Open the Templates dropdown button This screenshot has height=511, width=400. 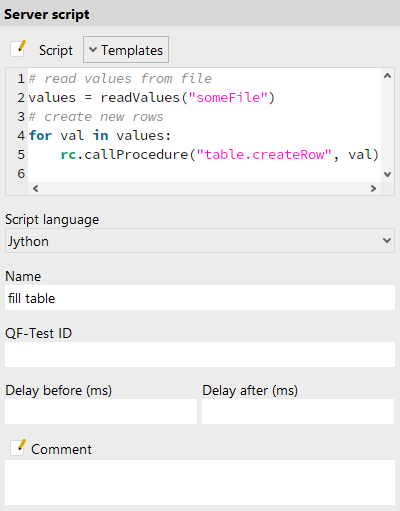coord(126,50)
